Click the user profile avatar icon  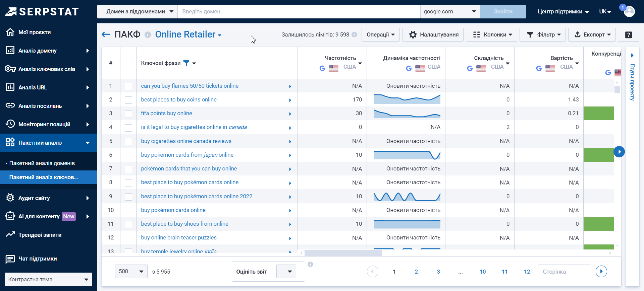[x=629, y=12]
